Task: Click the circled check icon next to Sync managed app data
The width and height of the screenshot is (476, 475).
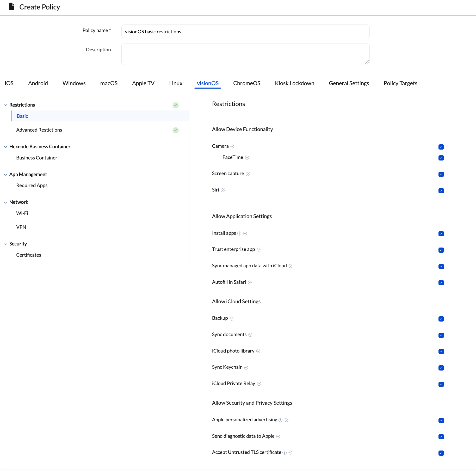Action: pos(290,266)
